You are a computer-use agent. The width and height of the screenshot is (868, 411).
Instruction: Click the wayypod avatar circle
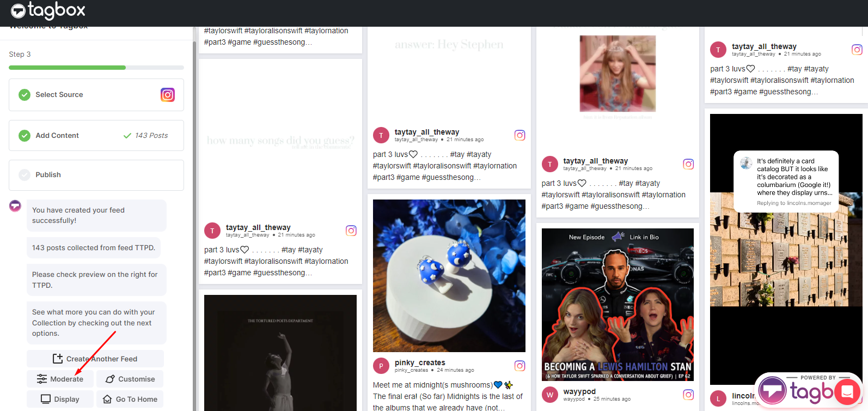coord(550,395)
